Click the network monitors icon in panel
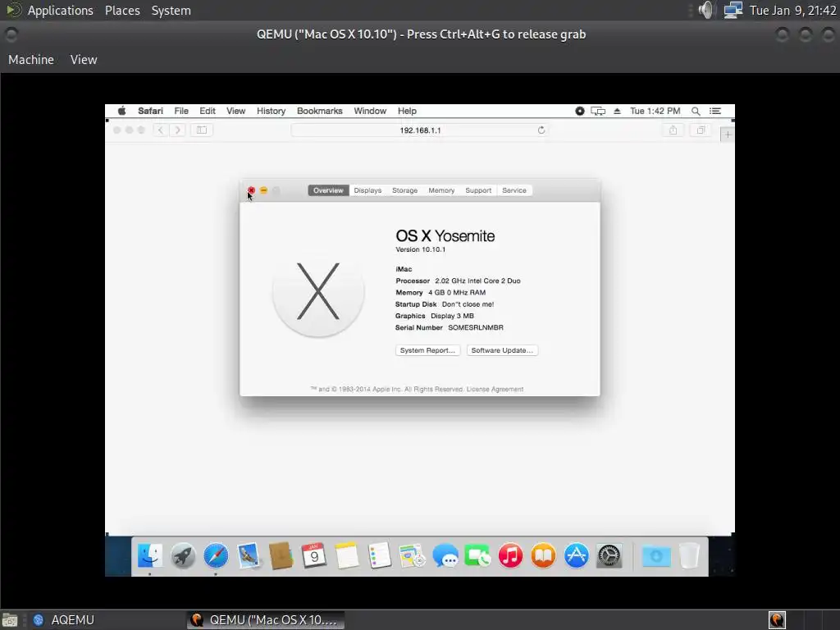The image size is (840, 630). coord(733,10)
